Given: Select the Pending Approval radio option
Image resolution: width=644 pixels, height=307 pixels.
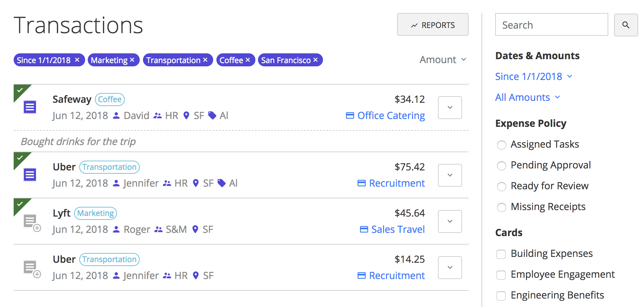Looking at the screenshot, I should click(501, 166).
